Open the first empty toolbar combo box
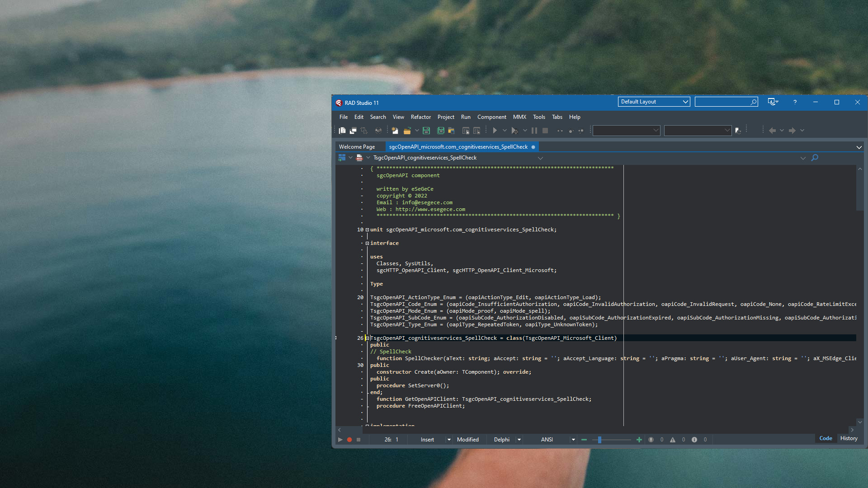 click(627, 131)
